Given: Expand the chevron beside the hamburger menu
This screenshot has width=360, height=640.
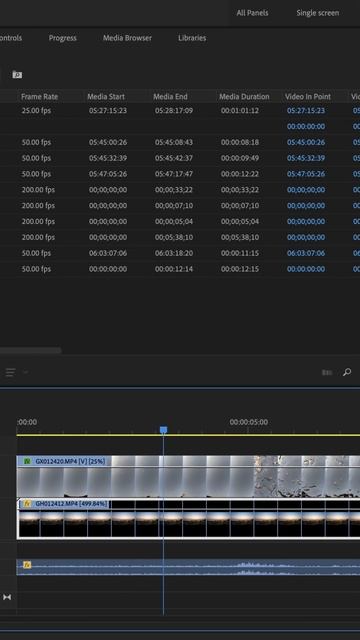Looking at the screenshot, I should point(25,372).
